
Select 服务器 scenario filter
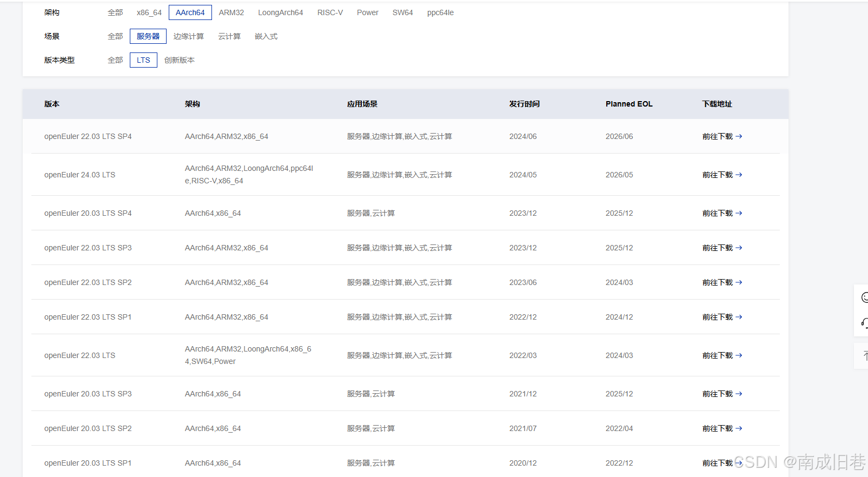click(148, 36)
